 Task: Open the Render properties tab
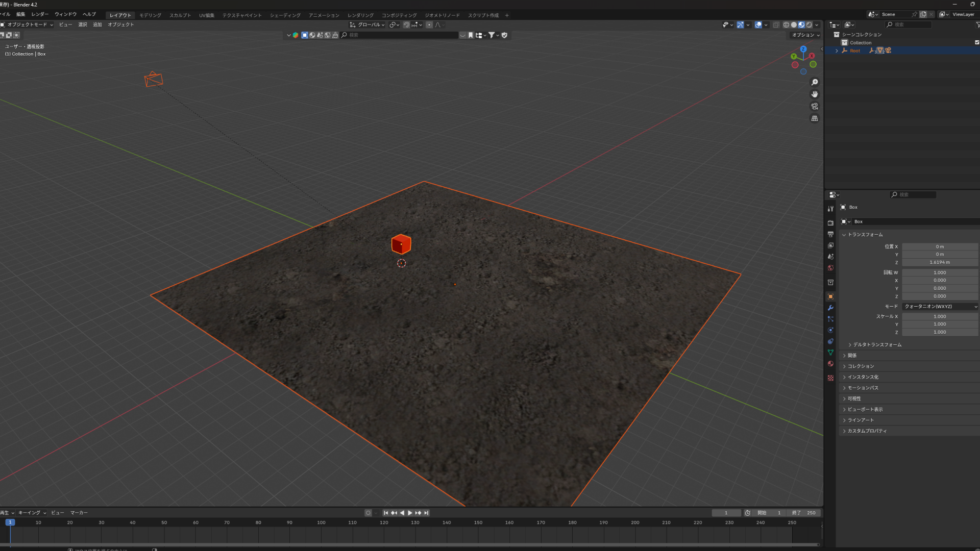pos(830,223)
